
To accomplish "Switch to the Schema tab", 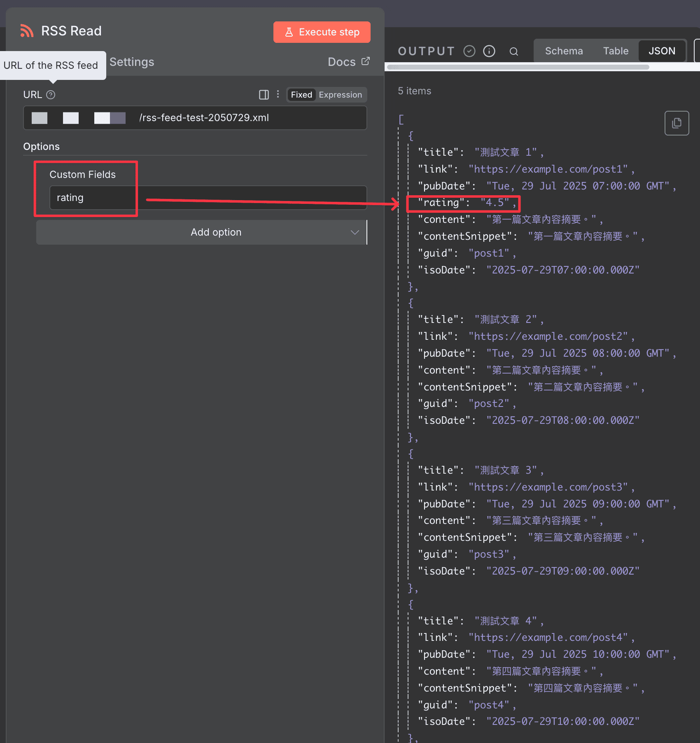I will (564, 51).
